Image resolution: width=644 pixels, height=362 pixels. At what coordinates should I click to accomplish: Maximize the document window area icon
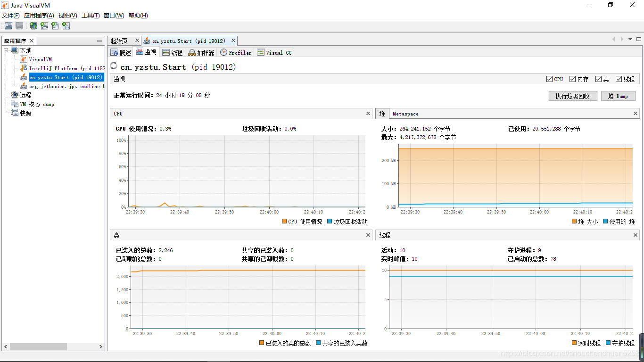639,39
